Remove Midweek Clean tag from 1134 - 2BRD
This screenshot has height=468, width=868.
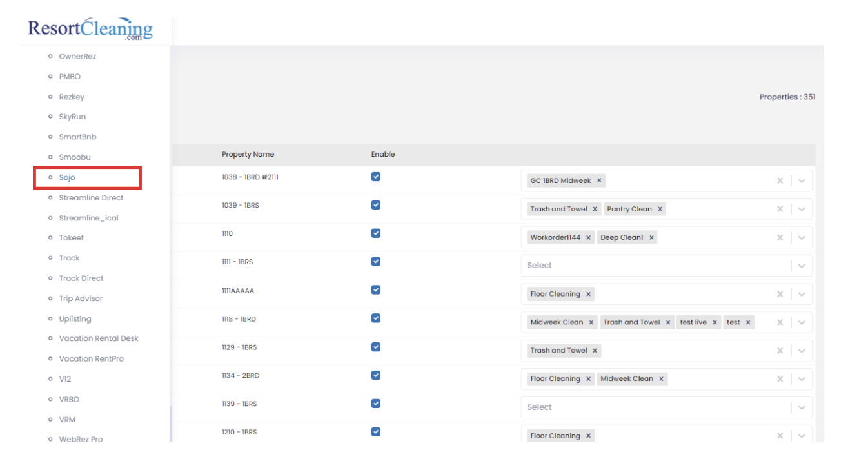(x=661, y=379)
